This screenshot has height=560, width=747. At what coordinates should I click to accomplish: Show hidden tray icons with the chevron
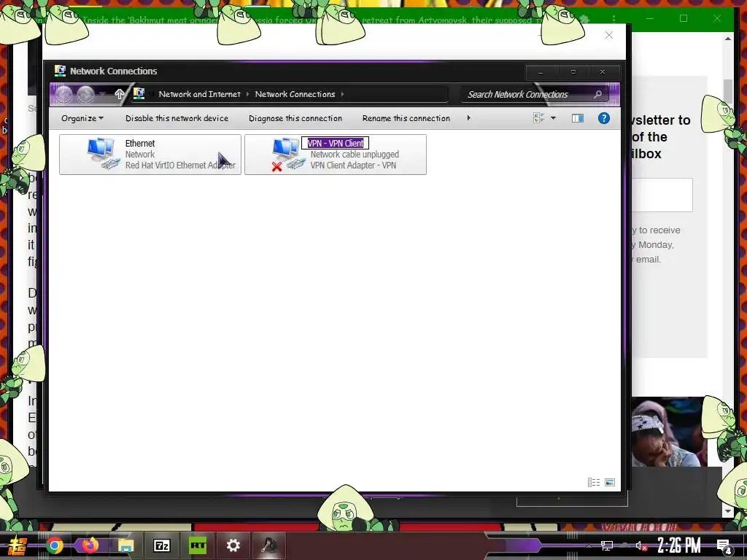click(589, 545)
